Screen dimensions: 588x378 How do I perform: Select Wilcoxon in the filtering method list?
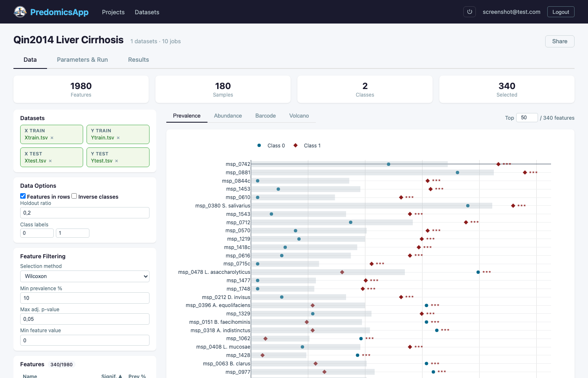[x=84, y=276]
